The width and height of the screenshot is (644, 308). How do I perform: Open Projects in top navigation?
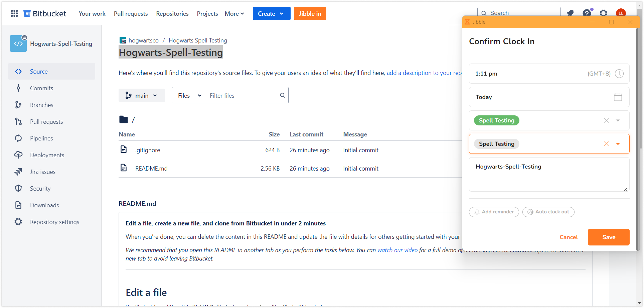(207, 14)
